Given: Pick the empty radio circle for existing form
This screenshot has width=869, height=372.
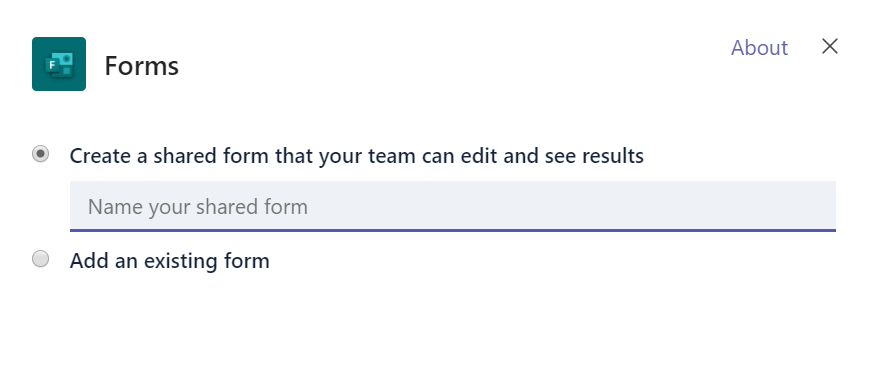Looking at the screenshot, I should tap(40, 259).
